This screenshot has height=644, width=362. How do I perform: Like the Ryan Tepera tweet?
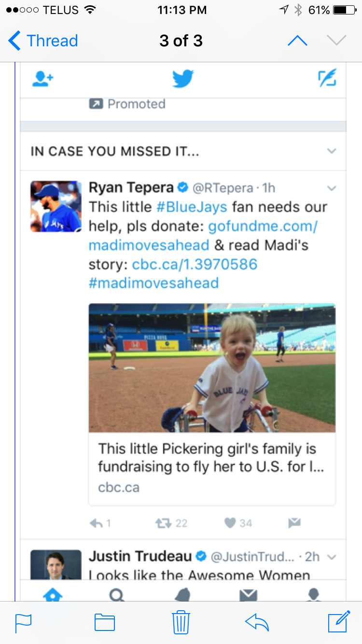coord(238,523)
